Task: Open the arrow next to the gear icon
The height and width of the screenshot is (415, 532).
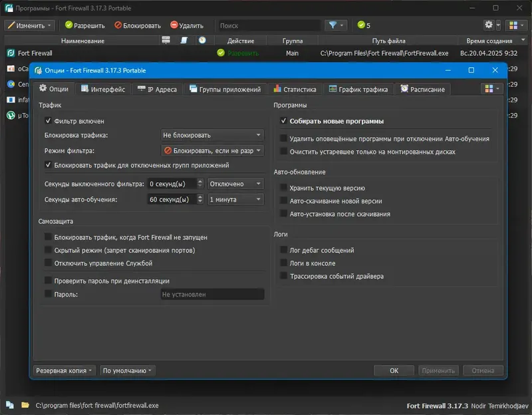Action: click(498, 25)
